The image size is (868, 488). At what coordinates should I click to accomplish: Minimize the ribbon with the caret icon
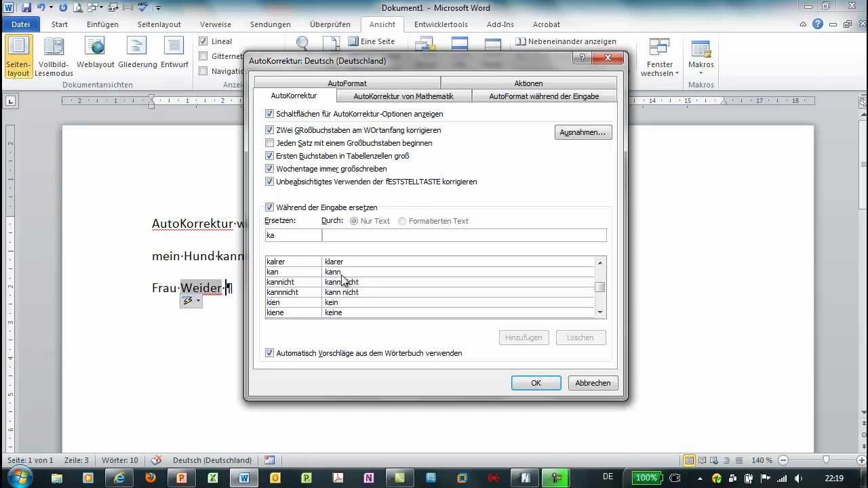pos(802,24)
